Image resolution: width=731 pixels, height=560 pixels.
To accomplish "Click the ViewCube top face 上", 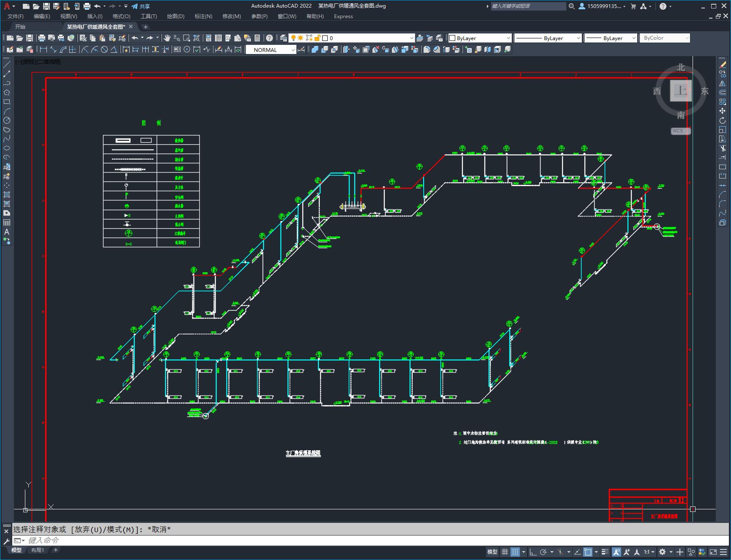I will pos(681,90).
